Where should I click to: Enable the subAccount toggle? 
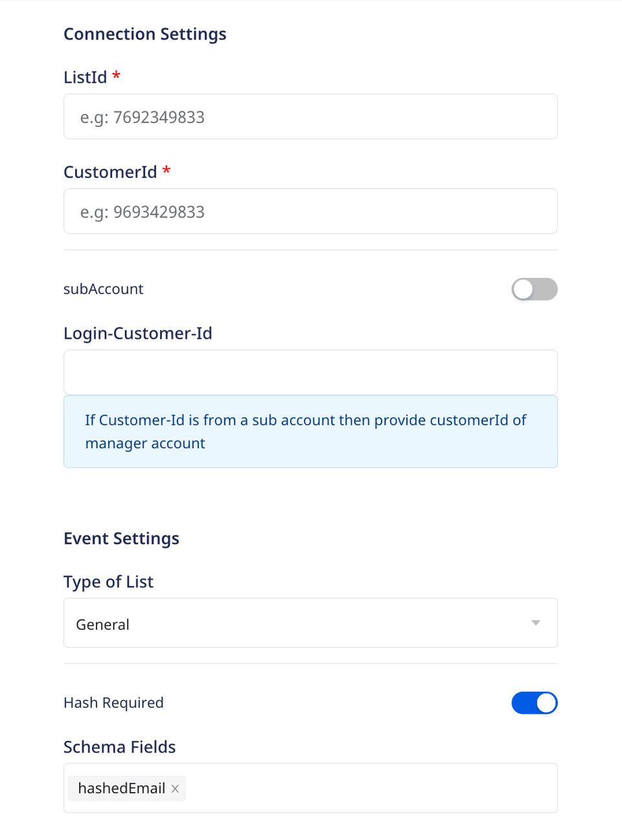tap(535, 289)
